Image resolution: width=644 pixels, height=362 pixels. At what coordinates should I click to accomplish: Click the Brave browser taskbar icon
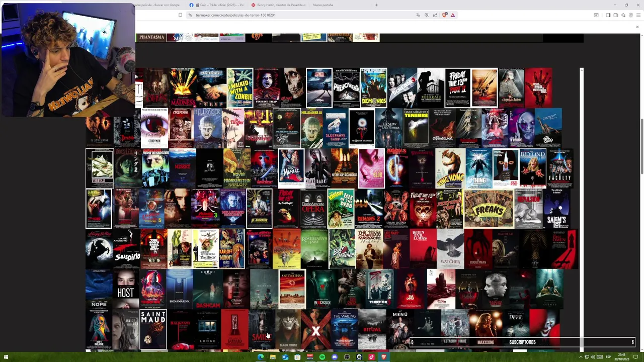pyautogui.click(x=384, y=357)
